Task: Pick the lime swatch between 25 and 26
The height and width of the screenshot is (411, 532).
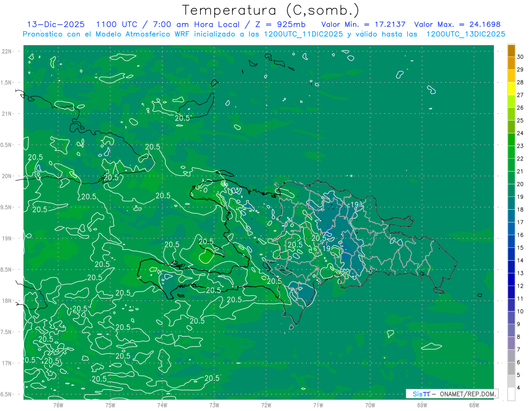Action: (x=511, y=114)
